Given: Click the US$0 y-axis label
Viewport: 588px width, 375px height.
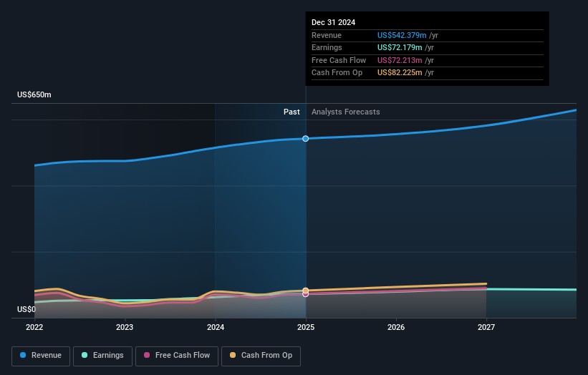Looking at the screenshot, I should click(x=26, y=310).
